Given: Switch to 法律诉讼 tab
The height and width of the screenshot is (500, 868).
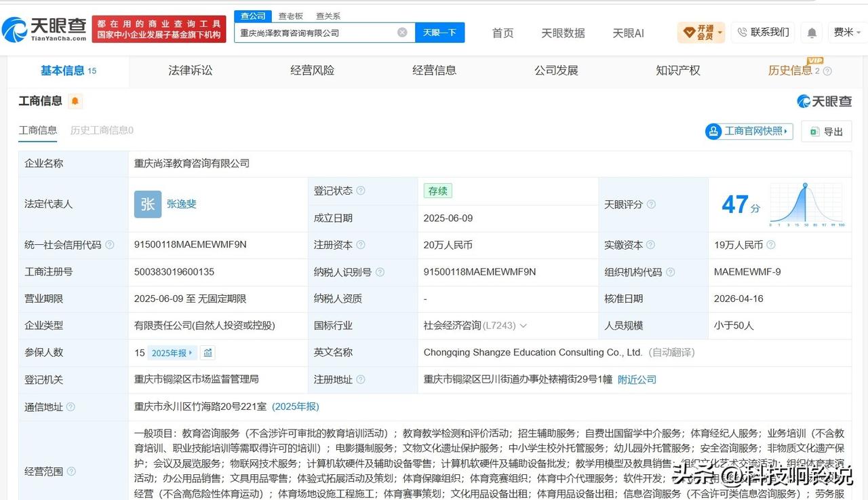Looking at the screenshot, I should coord(191,71).
